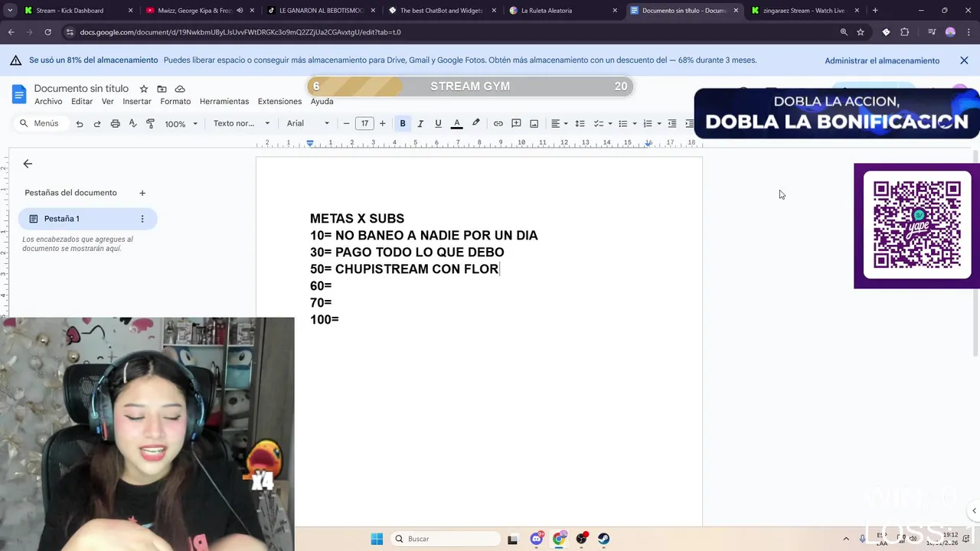Click the Chrome address bar URL
The width and height of the screenshot is (980, 551).
tap(240, 32)
